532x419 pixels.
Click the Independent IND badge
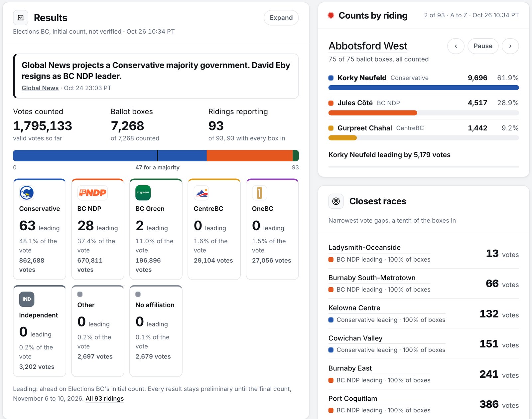pyautogui.click(x=27, y=299)
